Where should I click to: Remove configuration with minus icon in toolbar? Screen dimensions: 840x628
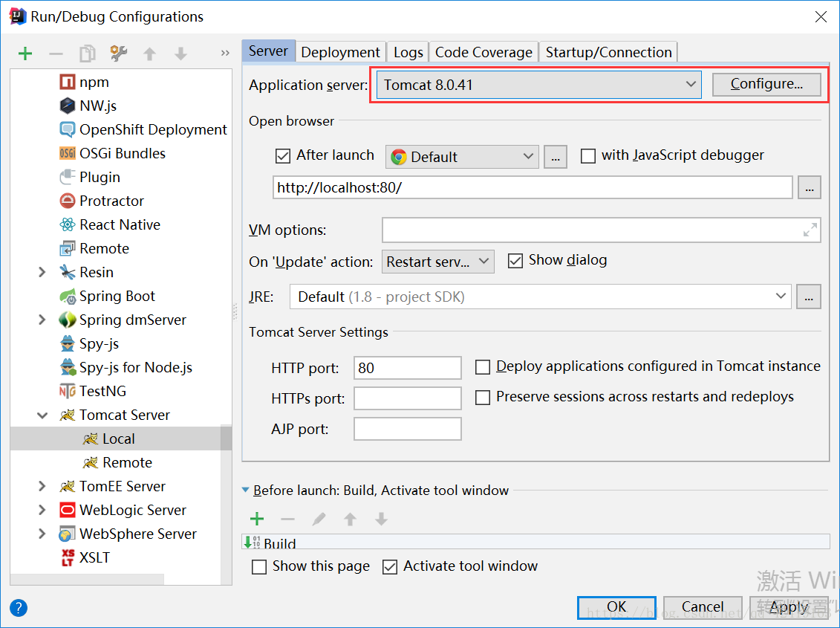click(56, 54)
